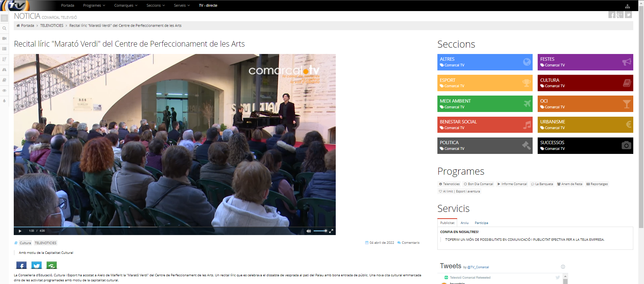Open the Al limit Esport i aventura tag
The width and height of the screenshot is (644, 284).
(x=460, y=191)
